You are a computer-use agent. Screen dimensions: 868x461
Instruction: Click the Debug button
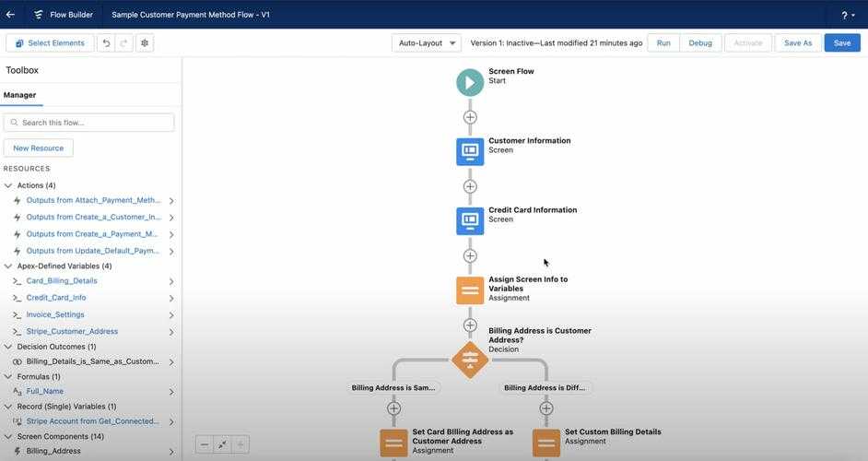[700, 43]
